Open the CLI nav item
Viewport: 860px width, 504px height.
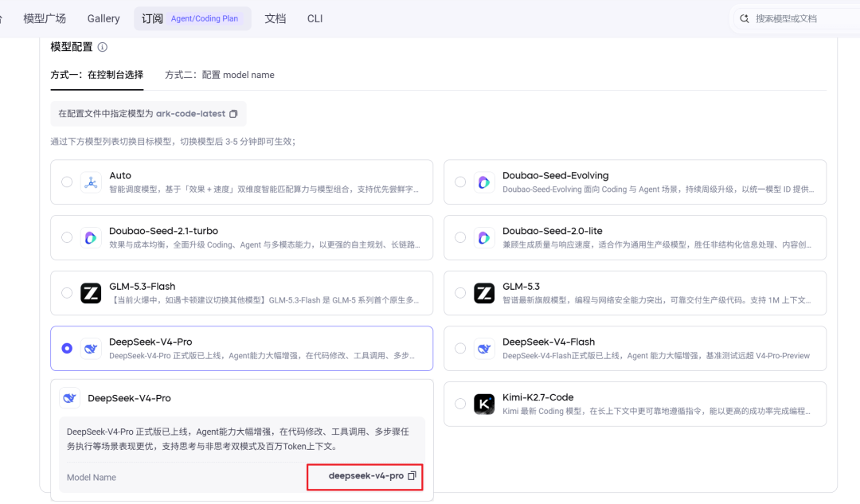tap(315, 18)
